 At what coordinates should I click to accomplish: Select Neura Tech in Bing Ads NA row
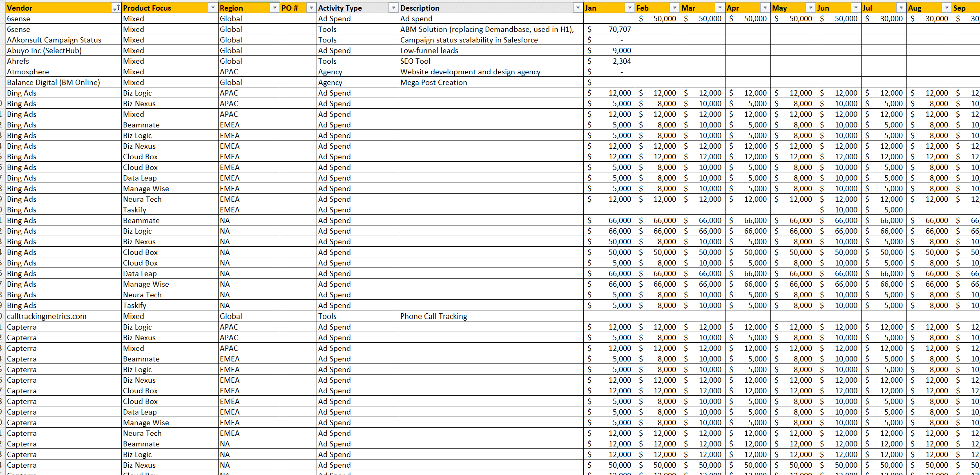pos(170,294)
